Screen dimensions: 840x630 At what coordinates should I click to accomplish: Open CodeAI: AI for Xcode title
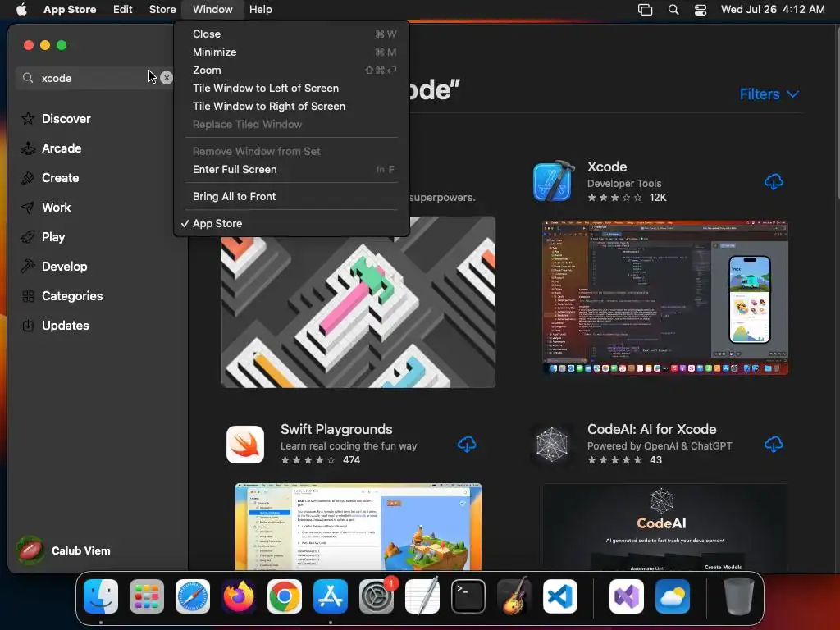(651, 429)
